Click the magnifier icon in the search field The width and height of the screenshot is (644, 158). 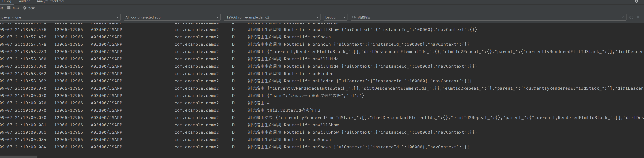pyautogui.click(x=354, y=17)
